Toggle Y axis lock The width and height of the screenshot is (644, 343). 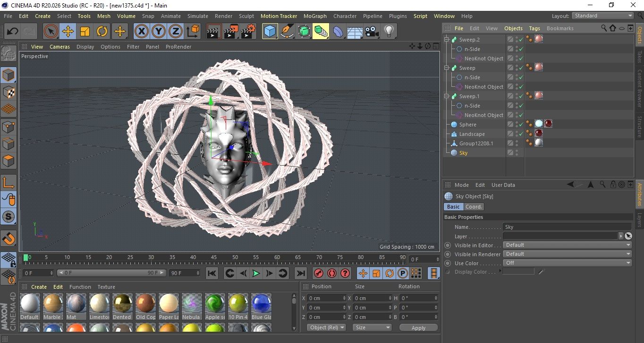[158, 32]
